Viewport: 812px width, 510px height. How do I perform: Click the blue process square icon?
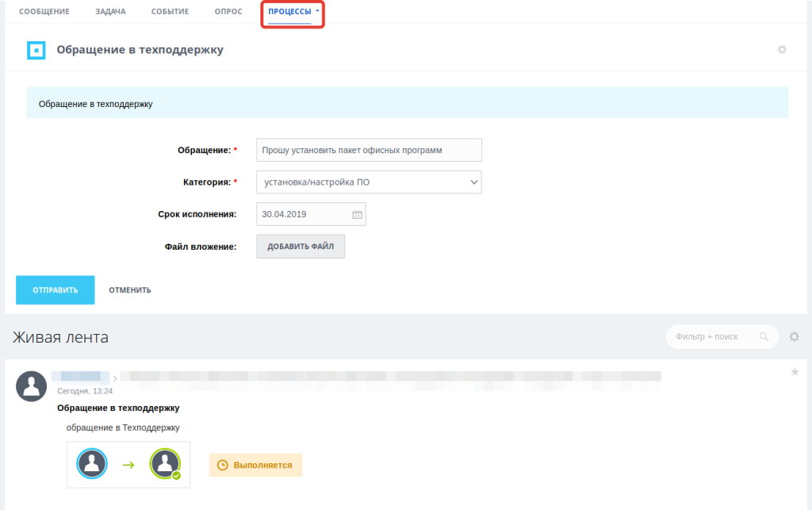[36, 50]
